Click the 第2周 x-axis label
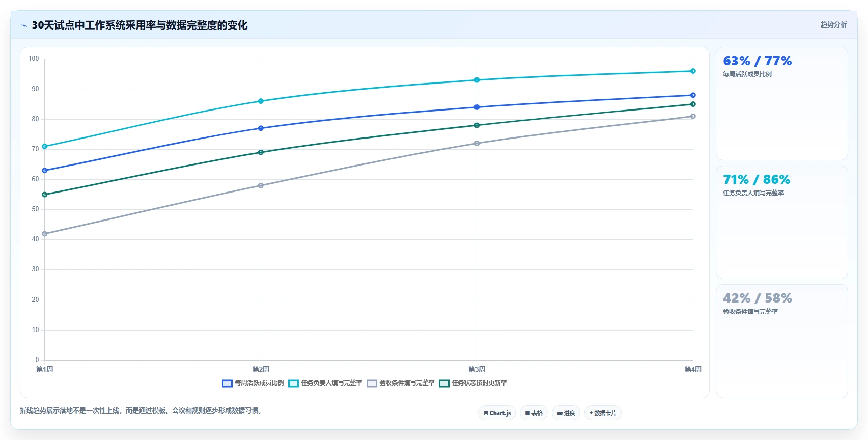This screenshot has width=868, height=440. coord(261,369)
